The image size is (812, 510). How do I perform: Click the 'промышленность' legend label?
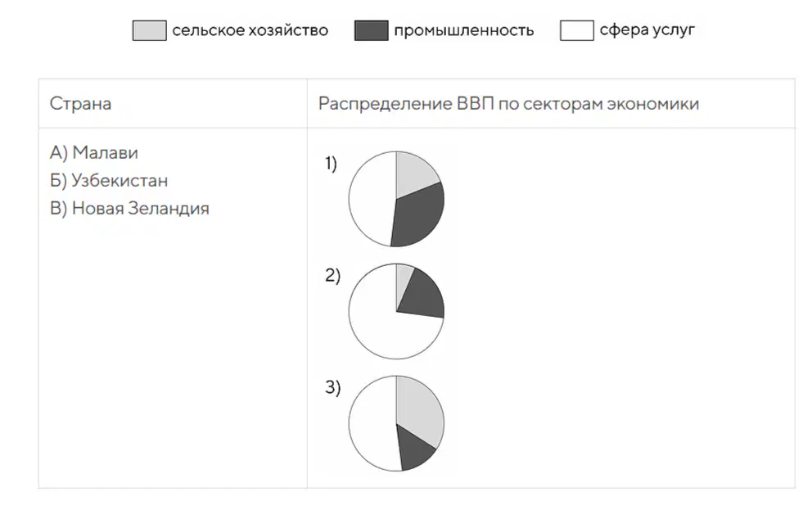[x=464, y=30]
